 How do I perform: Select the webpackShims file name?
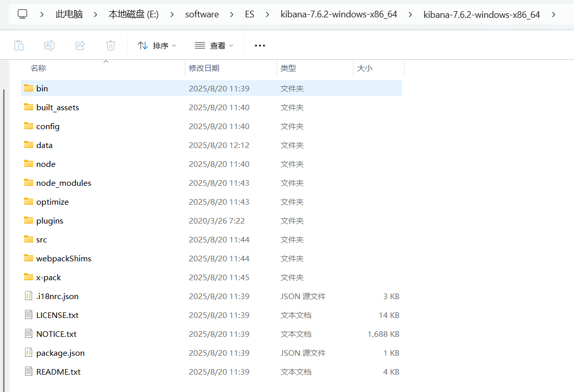point(64,258)
